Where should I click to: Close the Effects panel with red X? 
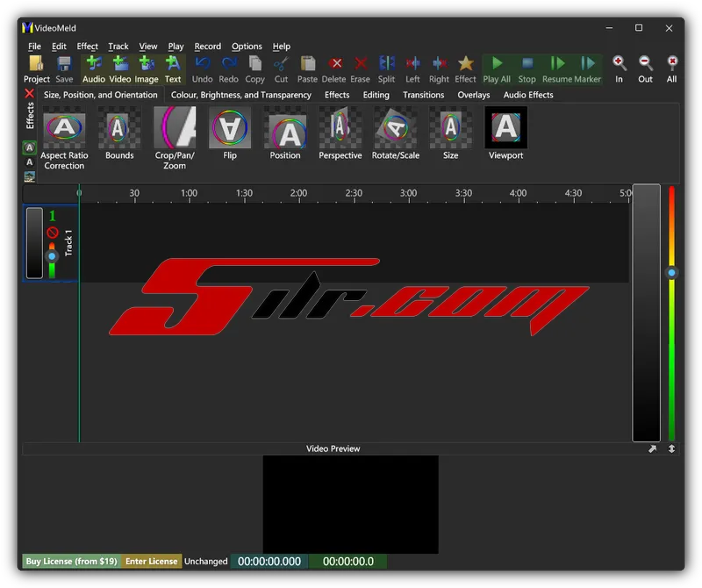point(30,94)
